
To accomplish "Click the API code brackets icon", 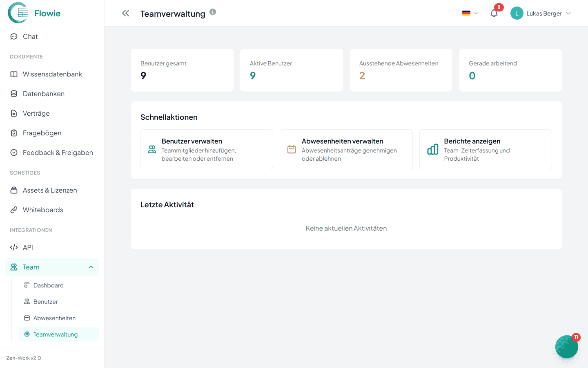I will point(14,247).
